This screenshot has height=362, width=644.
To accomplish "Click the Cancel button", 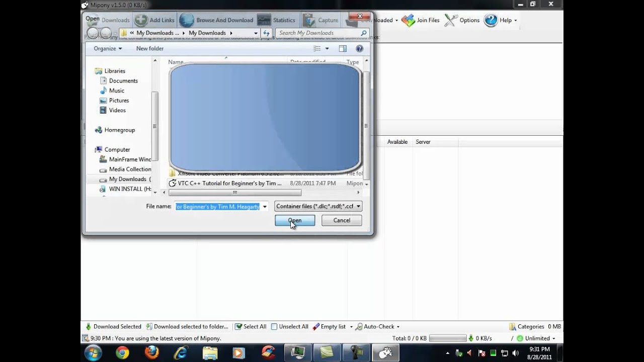I will (342, 220).
